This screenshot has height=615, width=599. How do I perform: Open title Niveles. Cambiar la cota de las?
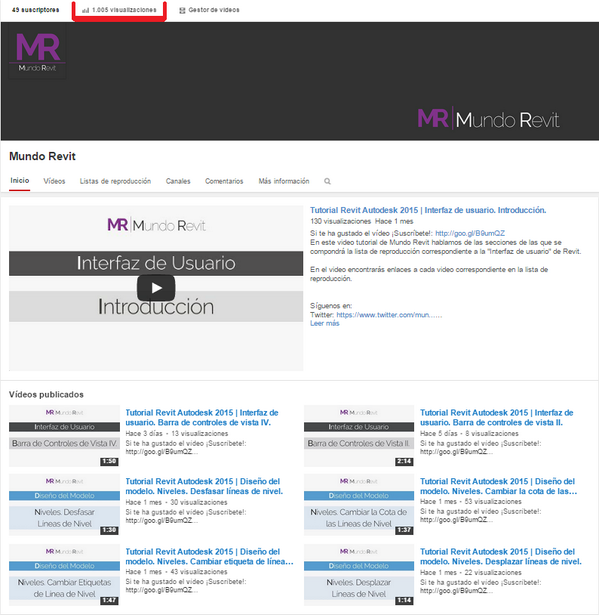pos(499,486)
